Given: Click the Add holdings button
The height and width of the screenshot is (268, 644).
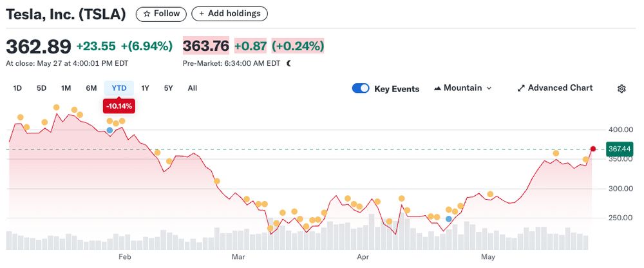Looking at the screenshot, I should (230, 14).
